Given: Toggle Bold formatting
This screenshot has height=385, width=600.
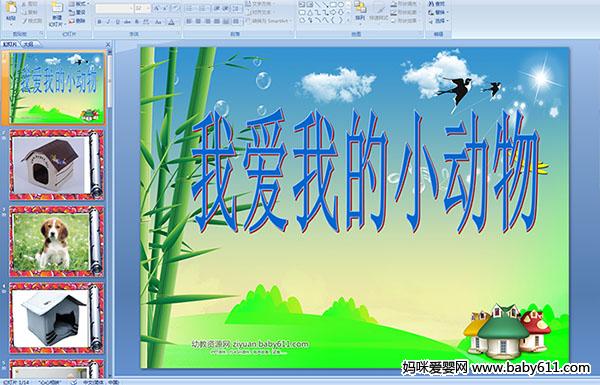Looking at the screenshot, I should (x=99, y=22).
